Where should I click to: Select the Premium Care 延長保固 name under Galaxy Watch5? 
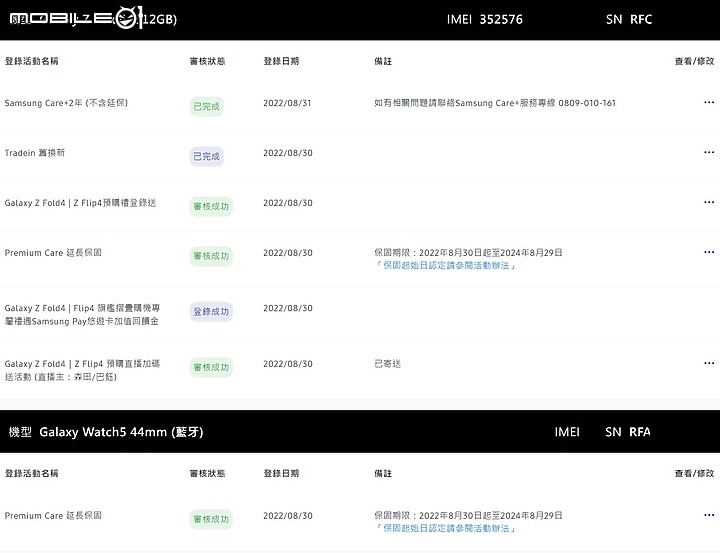click(53, 516)
